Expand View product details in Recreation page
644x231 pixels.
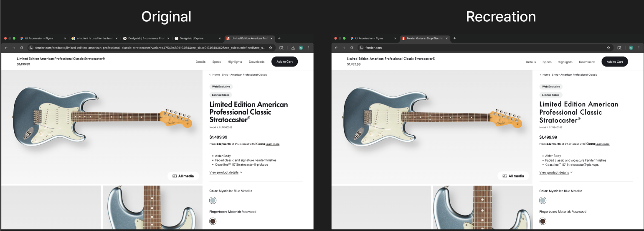[x=556, y=172]
